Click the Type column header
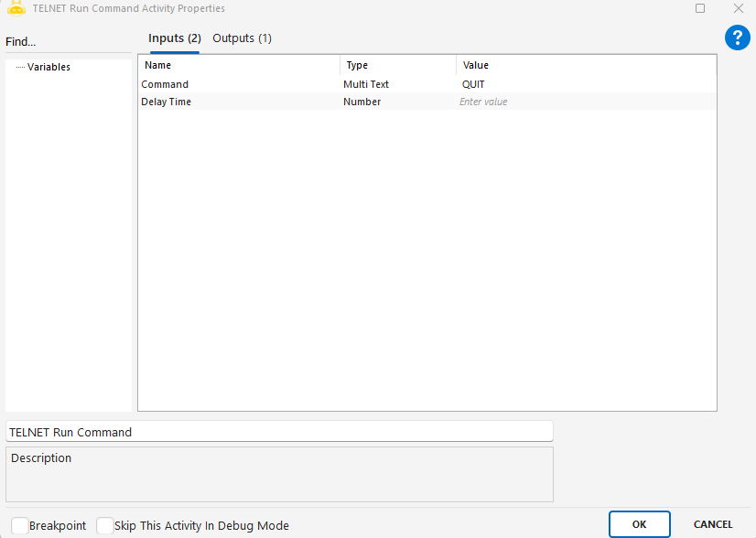 tap(398, 66)
